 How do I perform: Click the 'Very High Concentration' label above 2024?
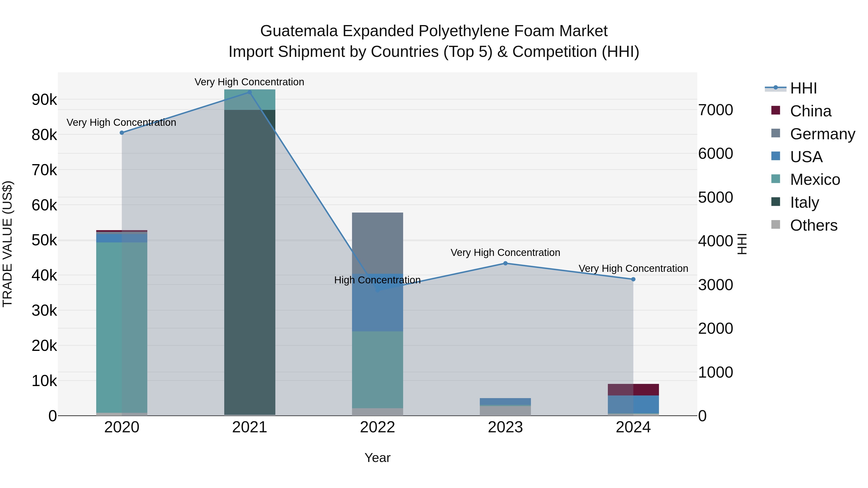633,269
